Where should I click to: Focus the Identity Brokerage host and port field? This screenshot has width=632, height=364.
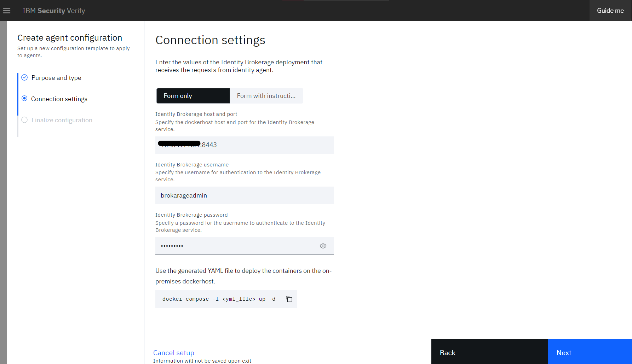[x=245, y=145]
